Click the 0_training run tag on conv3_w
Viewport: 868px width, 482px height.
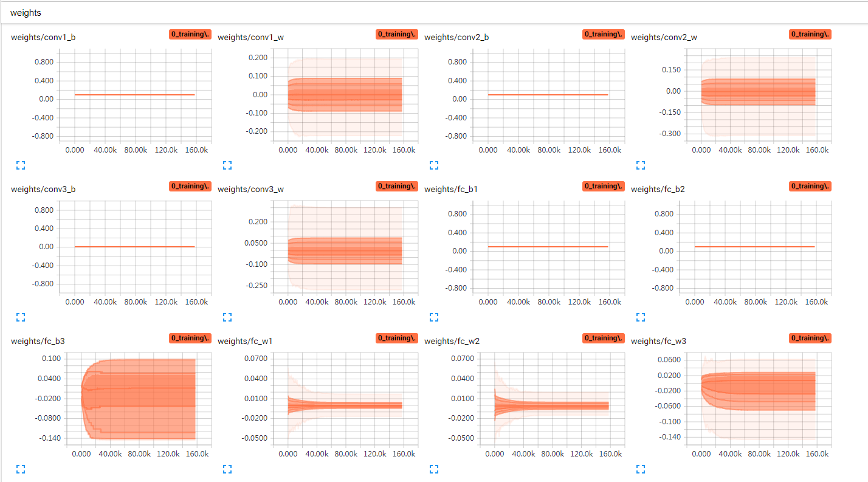[397, 186]
